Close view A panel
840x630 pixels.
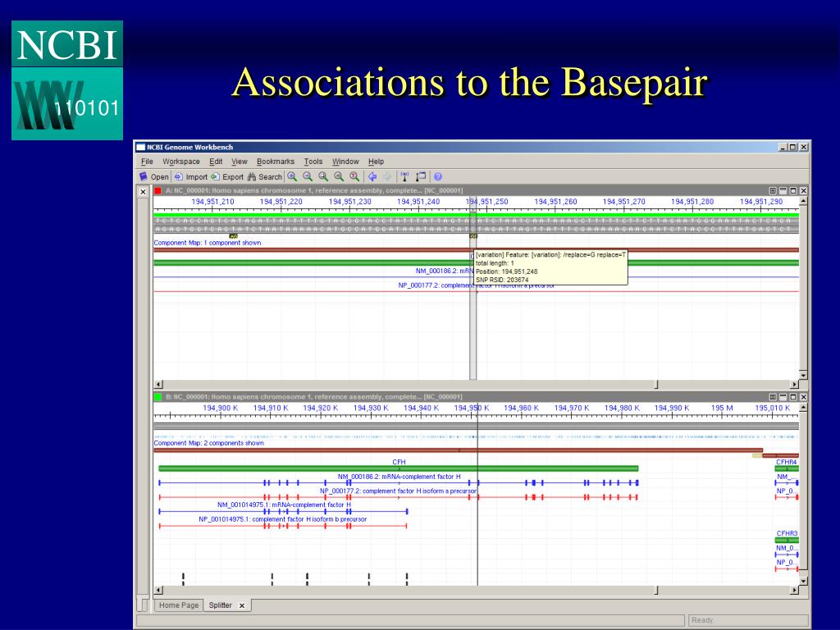click(803, 190)
